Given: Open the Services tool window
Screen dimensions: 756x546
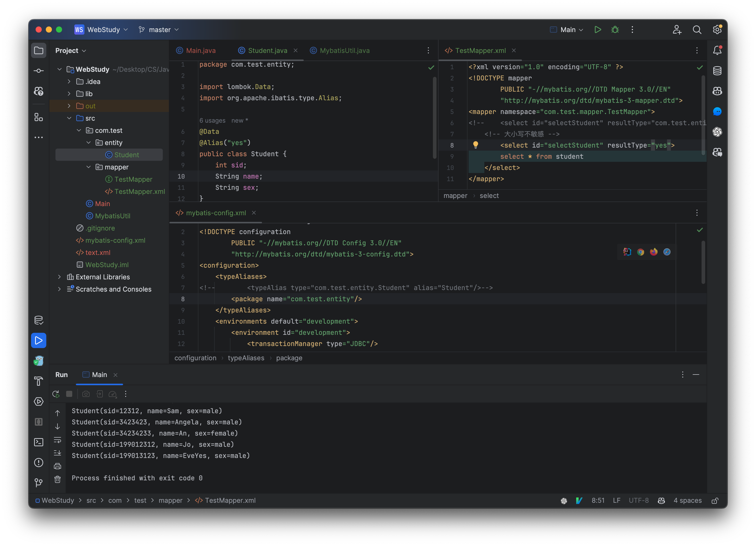Looking at the screenshot, I should [x=39, y=401].
